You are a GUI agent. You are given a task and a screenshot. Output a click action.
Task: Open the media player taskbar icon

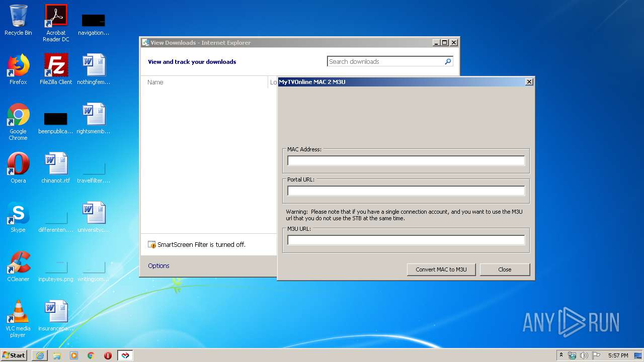click(x=74, y=355)
